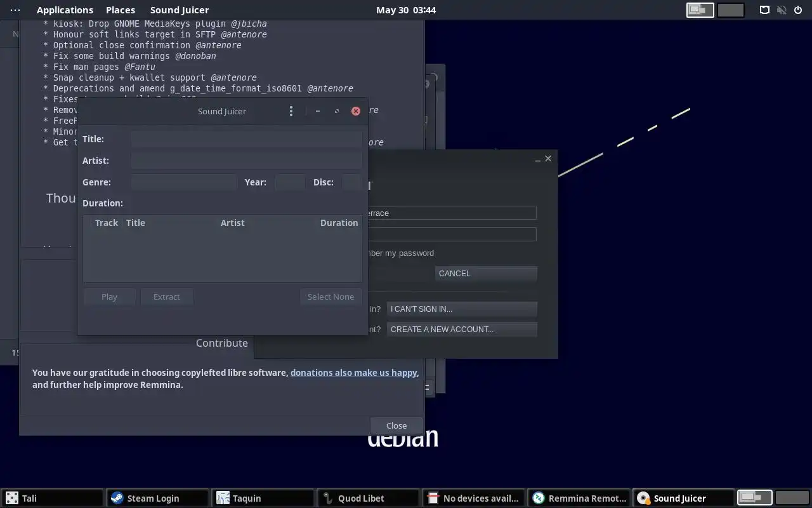Click Cancel in the Steam Login window
812x508 pixels.
tap(486, 274)
